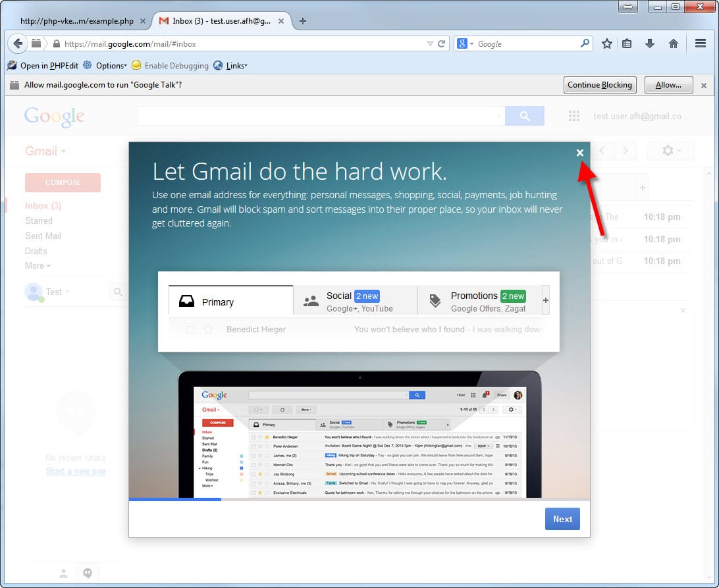Viewport: 719px width, 588px height.
Task: Select the Social tab in preview
Action: 354,302
